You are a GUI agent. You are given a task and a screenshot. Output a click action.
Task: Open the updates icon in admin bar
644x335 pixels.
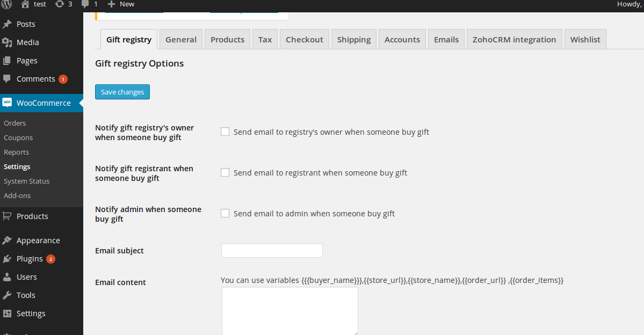click(60, 4)
